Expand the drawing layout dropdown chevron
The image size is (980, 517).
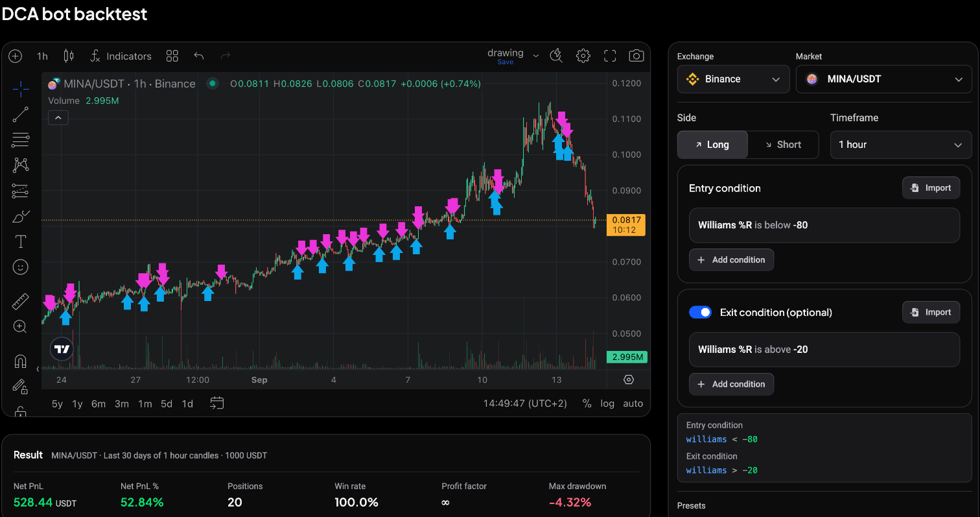tap(536, 56)
